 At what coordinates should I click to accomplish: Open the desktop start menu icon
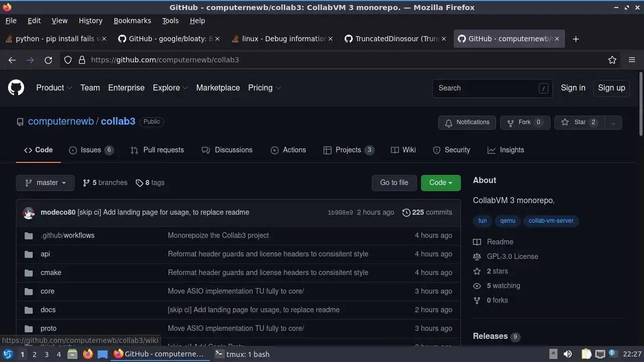[8, 354]
